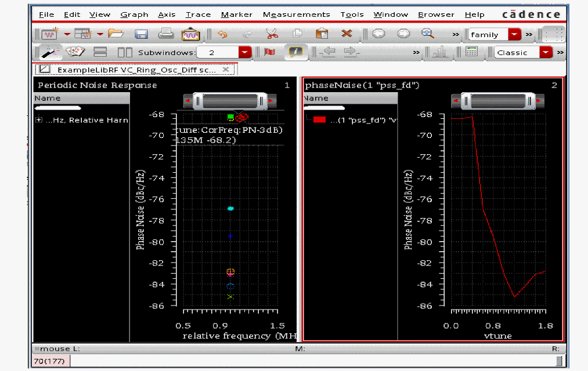Viewport: 588px width, 371px height.
Task: Click the Print icon in toolbar
Action: pyautogui.click(x=165, y=34)
